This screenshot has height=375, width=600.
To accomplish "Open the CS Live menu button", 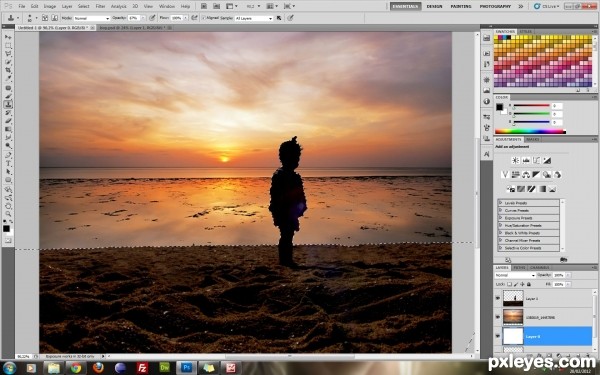I will click(547, 6).
